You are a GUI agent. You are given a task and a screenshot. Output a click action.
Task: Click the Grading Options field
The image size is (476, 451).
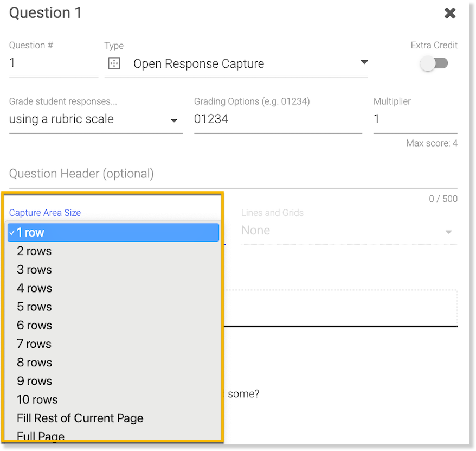[277, 119]
